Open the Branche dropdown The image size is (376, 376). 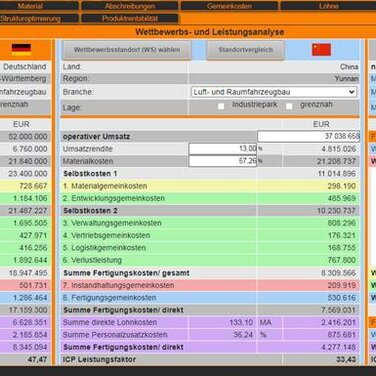[274, 92]
